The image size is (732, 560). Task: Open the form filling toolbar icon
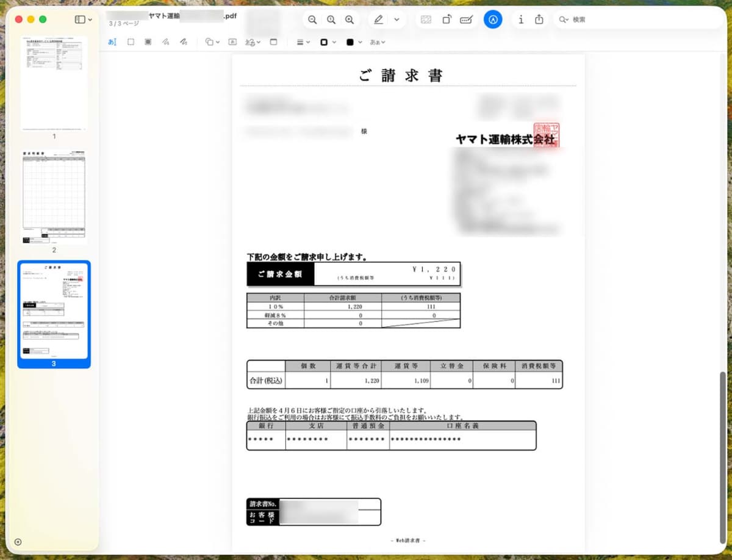pos(467,20)
